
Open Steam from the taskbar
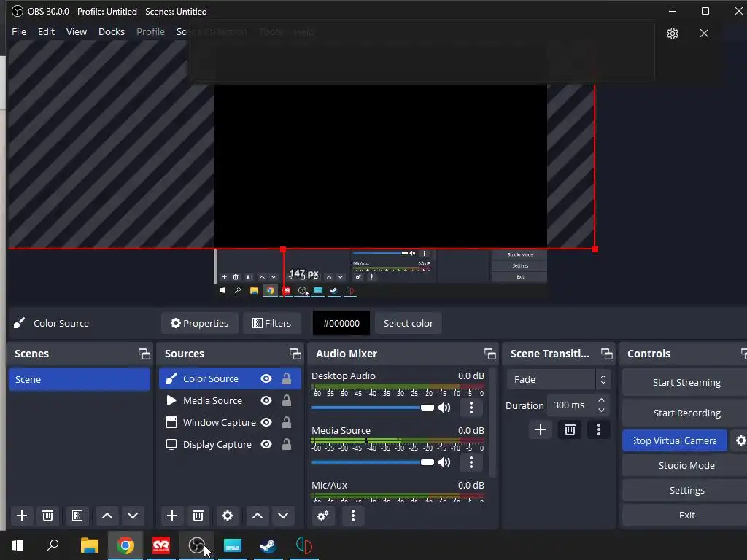point(268,545)
